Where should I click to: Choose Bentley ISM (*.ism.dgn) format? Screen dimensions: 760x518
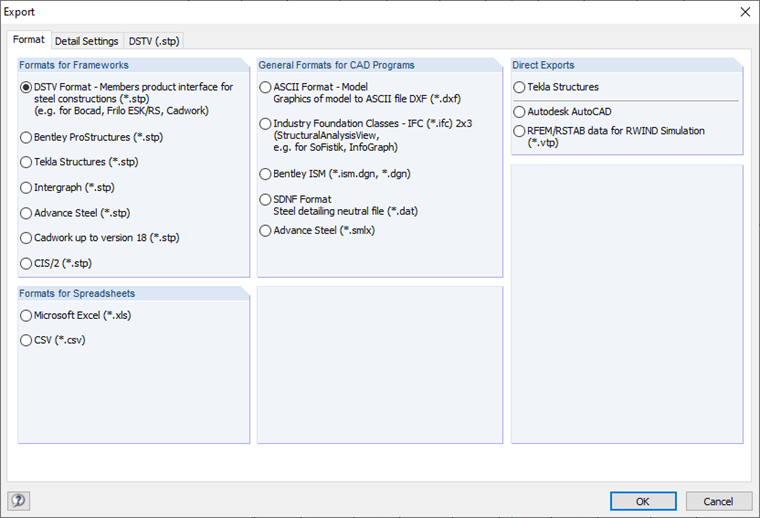point(265,174)
